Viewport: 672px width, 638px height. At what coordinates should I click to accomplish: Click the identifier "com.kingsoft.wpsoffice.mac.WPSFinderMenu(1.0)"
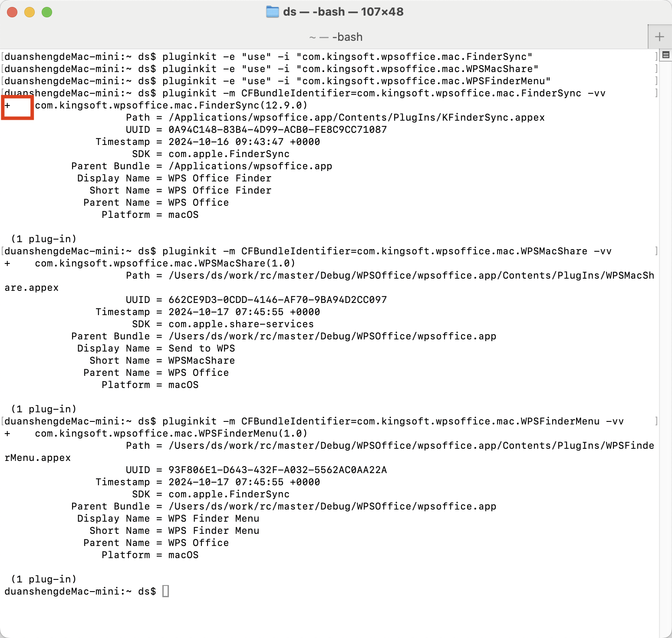tap(171, 434)
